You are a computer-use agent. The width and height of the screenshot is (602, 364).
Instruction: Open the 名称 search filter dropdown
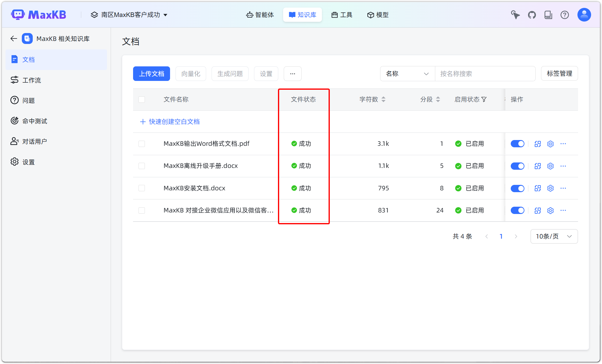[407, 73]
